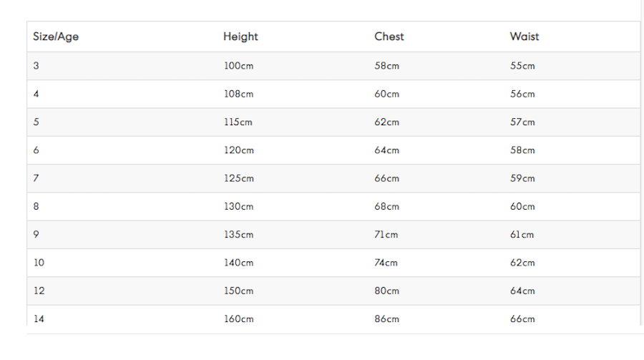Screen dimensions: 644x360
Task: Select the 150cm height cell
Action: tap(238, 291)
